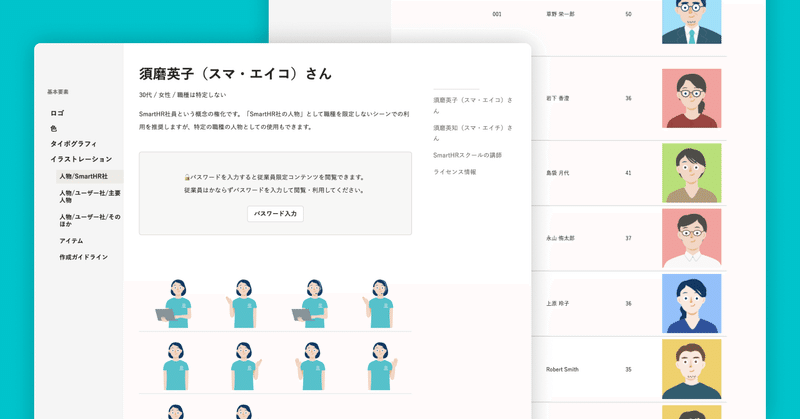Open 人物/ユーザー社/主要人物 in the sidebar

tap(90, 196)
